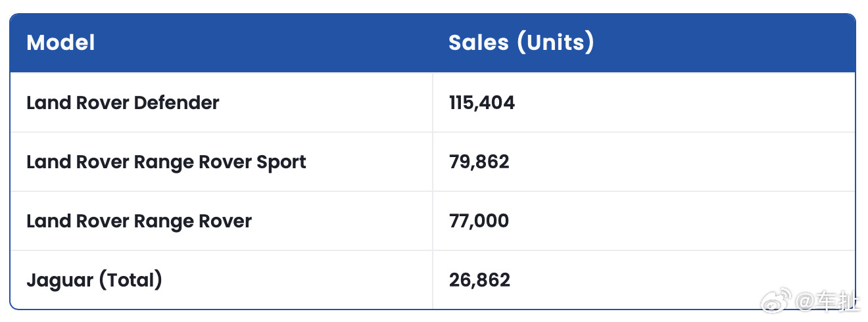Click the word (Units) in the header
868x322 pixels.
point(555,43)
